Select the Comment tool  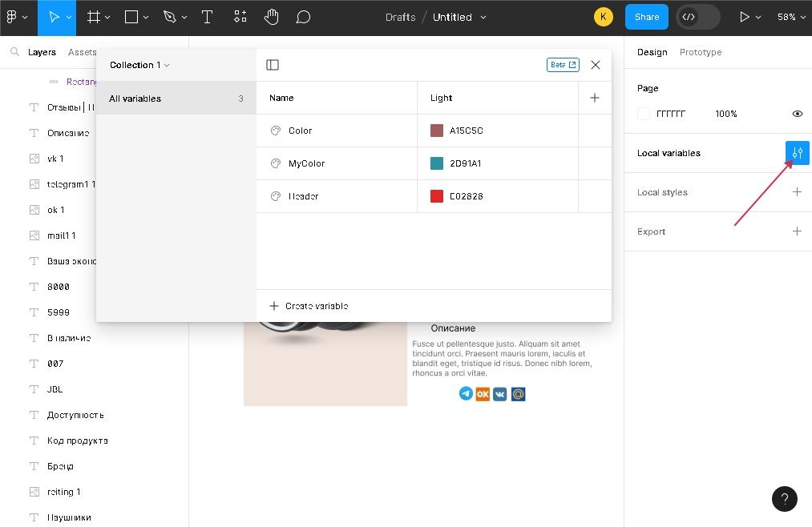[x=303, y=17]
